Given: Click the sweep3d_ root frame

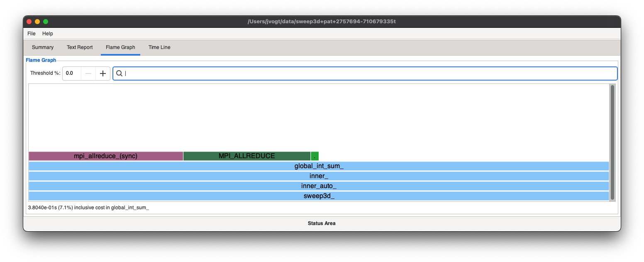Looking at the screenshot, I should point(319,196).
